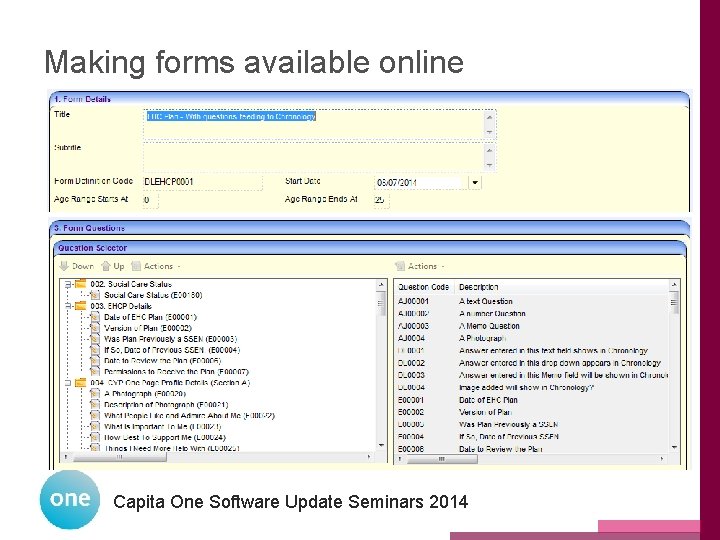Click question icon for Description of Photograph (E00021)
This screenshot has width=720, height=540.
[95, 405]
